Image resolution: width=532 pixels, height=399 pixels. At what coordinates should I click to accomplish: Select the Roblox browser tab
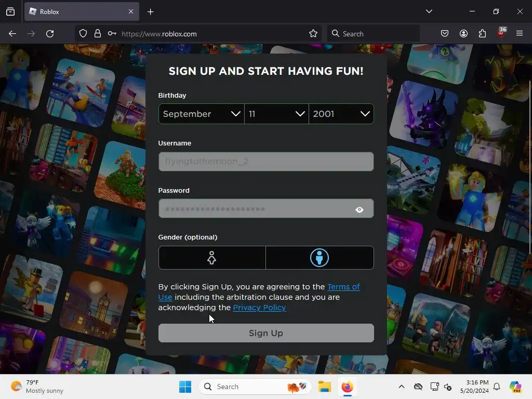(x=82, y=11)
